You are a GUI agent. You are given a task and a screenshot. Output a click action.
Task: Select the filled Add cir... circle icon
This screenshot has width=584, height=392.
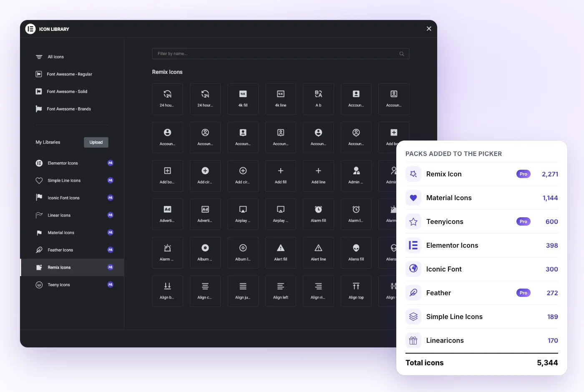[205, 176]
